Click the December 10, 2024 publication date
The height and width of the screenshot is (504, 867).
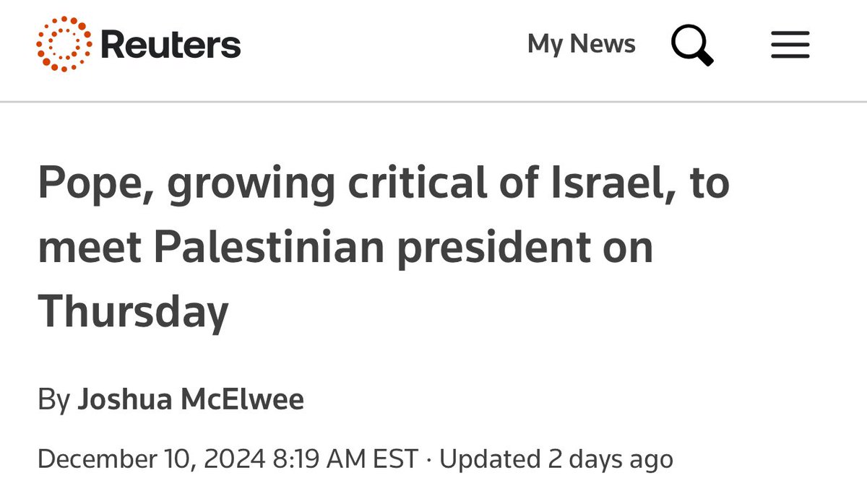point(150,459)
